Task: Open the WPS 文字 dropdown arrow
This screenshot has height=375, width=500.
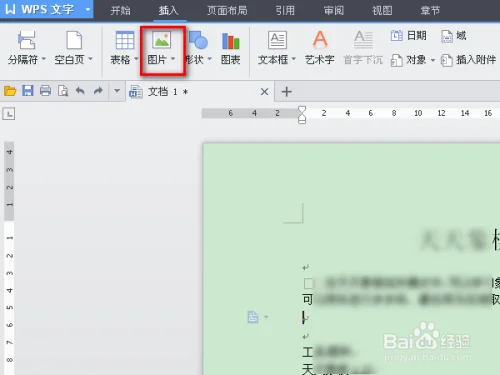Action: 88,9
